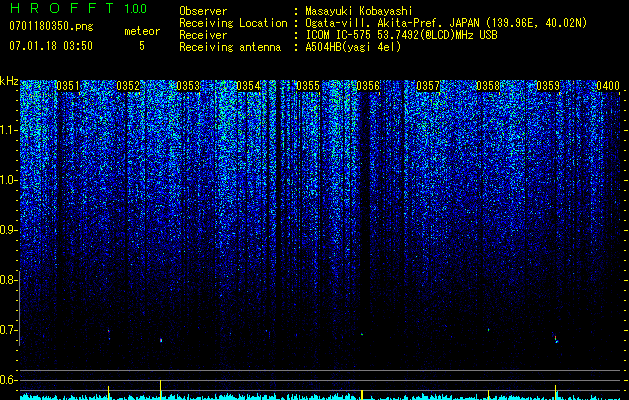Click the yellow spike under 0358 on the power graph
The height and width of the screenshot is (400, 629).
tap(488, 395)
